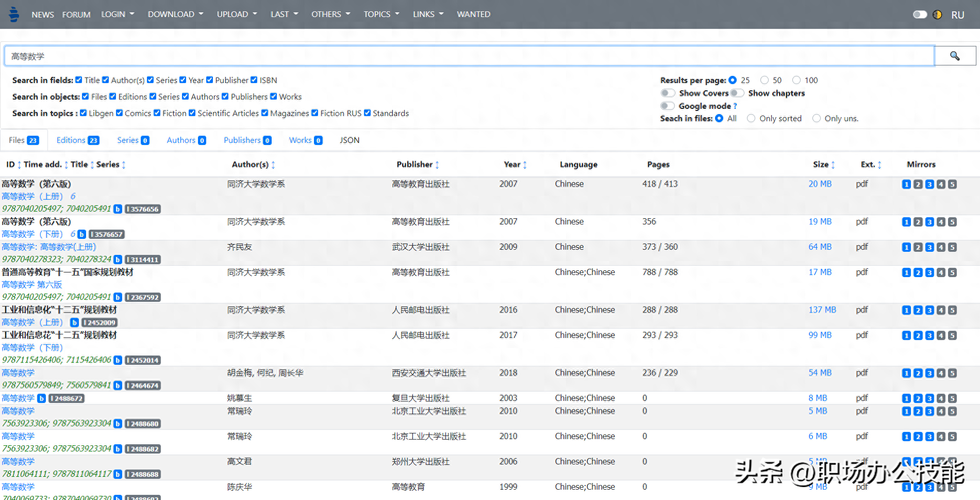Open the 20 MB file link

pos(820,184)
